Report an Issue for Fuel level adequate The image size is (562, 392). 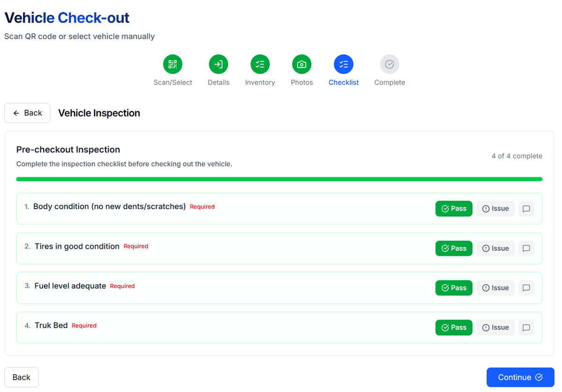(495, 288)
